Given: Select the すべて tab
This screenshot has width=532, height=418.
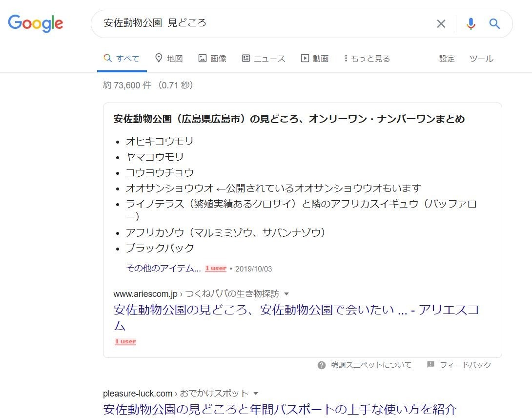Looking at the screenshot, I should (x=122, y=59).
